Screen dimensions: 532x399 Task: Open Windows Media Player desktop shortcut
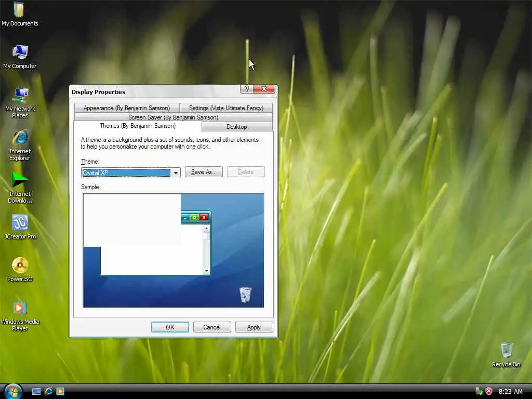click(x=20, y=316)
